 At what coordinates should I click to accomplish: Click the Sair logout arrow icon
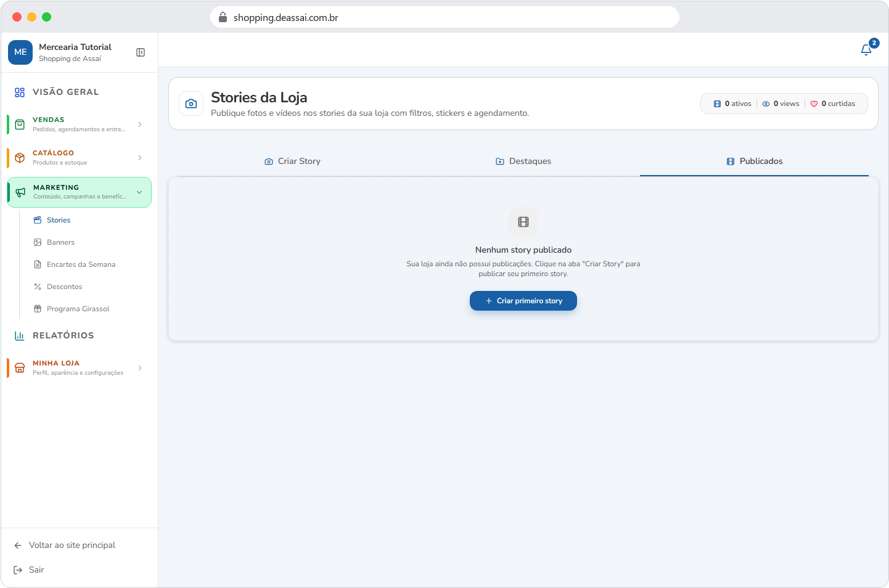click(18, 570)
